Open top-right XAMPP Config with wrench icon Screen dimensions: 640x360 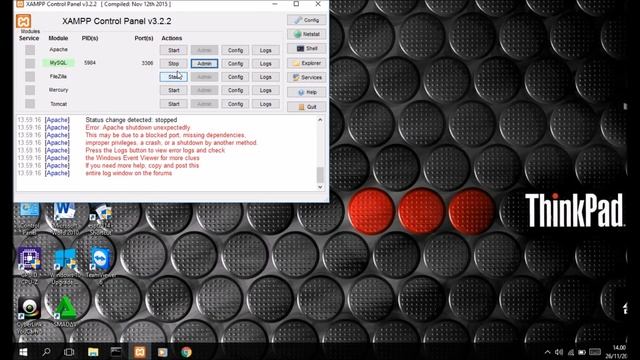[307, 20]
